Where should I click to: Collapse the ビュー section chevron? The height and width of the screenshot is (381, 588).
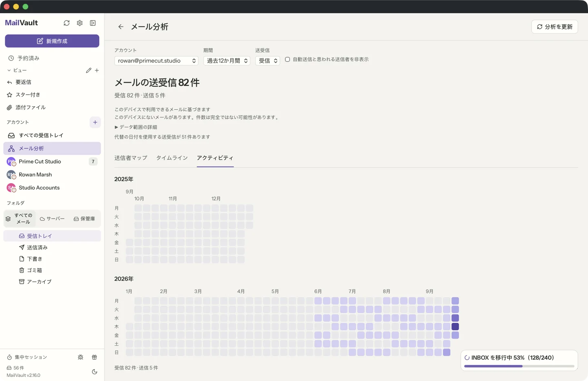[x=9, y=70]
